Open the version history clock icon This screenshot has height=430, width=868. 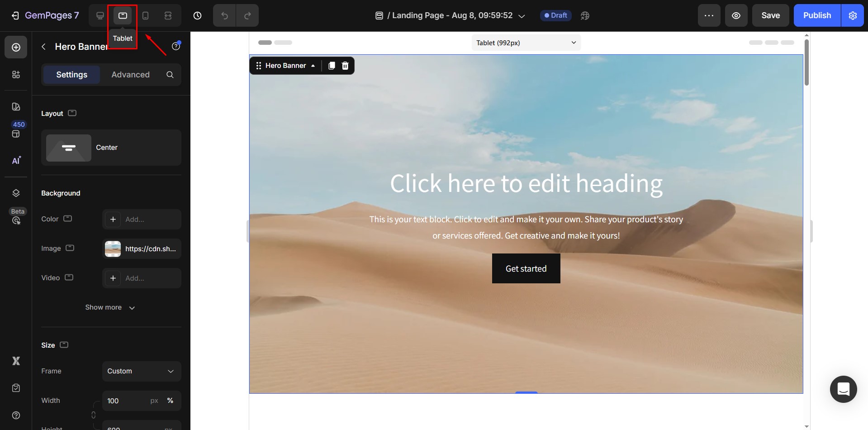[197, 15]
